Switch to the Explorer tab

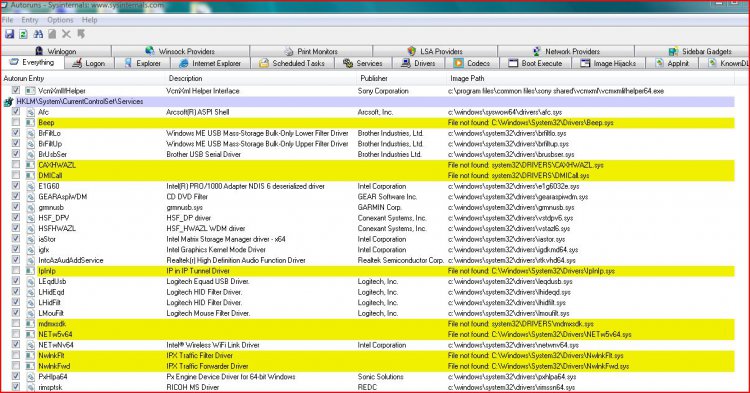pos(143,63)
